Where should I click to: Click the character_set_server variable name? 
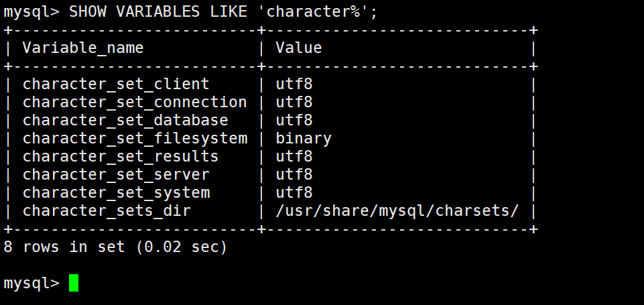tap(116, 174)
